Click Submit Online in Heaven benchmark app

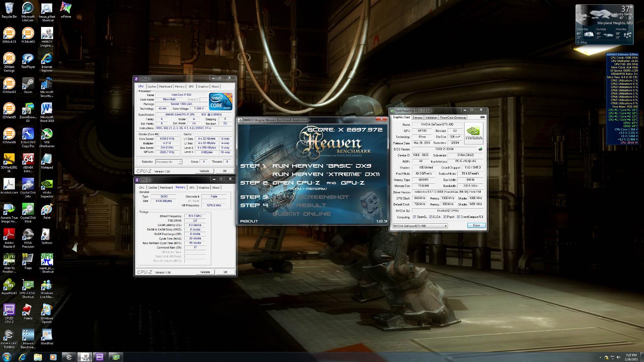click(301, 214)
